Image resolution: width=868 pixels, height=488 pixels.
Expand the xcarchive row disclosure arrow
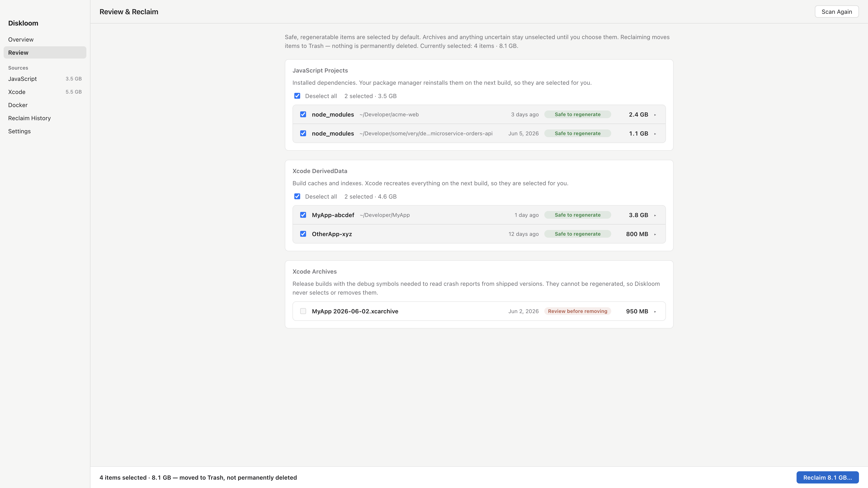[x=655, y=312]
